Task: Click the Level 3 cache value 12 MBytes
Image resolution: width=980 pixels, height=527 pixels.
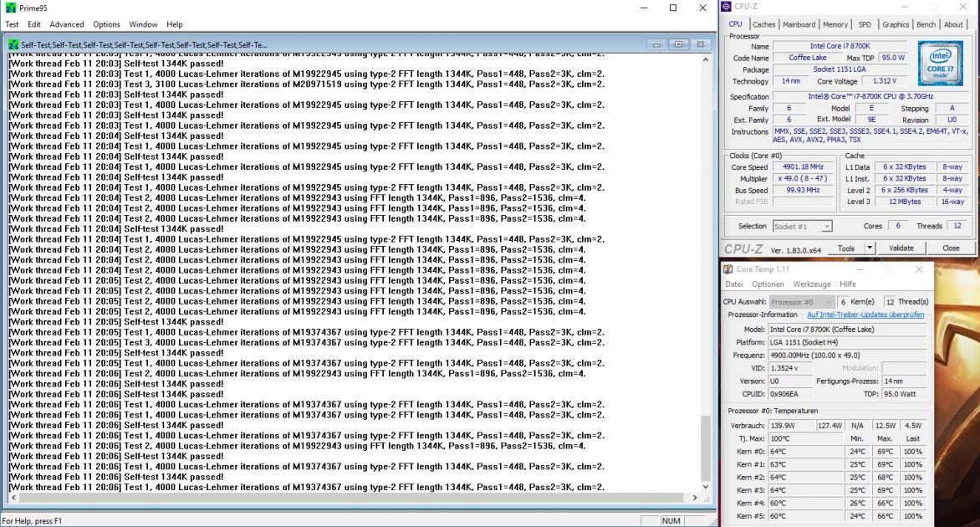Action: [x=905, y=202]
